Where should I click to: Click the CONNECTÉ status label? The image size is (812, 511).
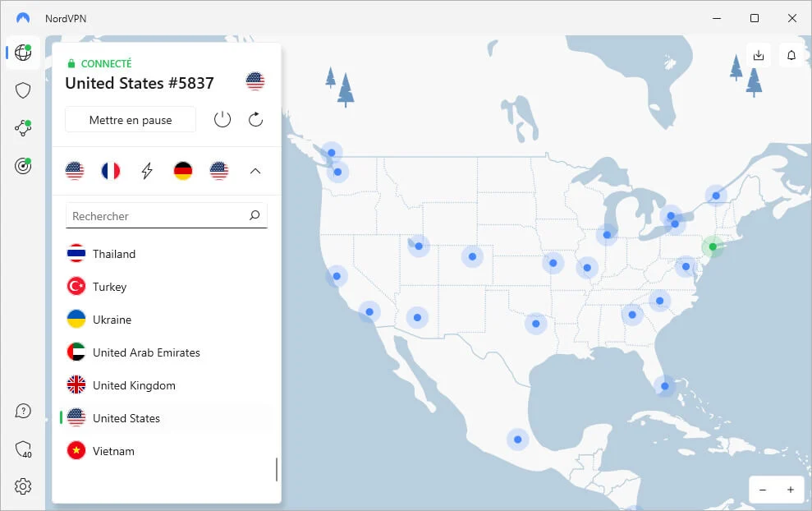click(106, 63)
